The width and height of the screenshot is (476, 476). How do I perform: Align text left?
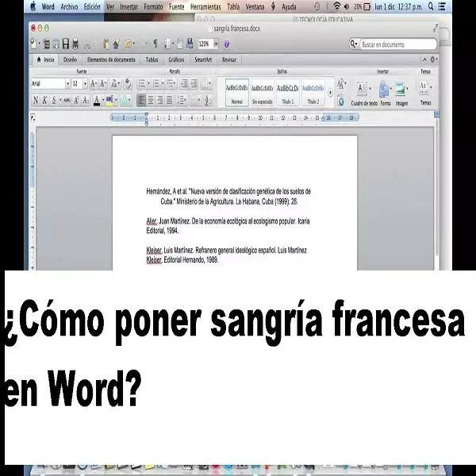tap(141, 100)
